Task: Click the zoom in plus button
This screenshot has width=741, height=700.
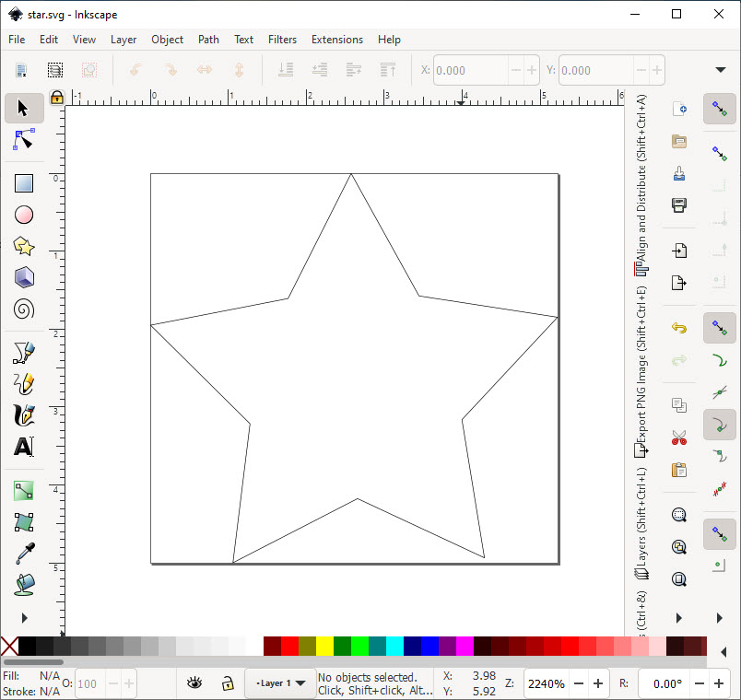Action: tap(598, 683)
